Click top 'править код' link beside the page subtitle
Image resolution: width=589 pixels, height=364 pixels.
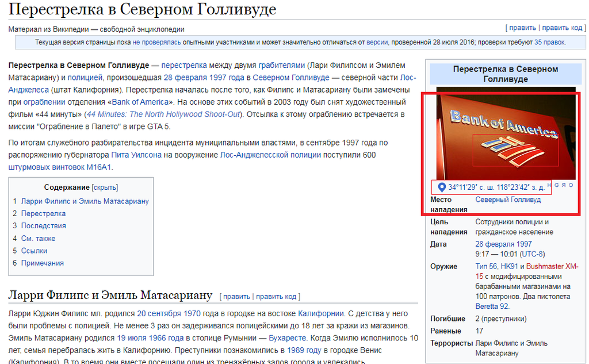point(562,28)
